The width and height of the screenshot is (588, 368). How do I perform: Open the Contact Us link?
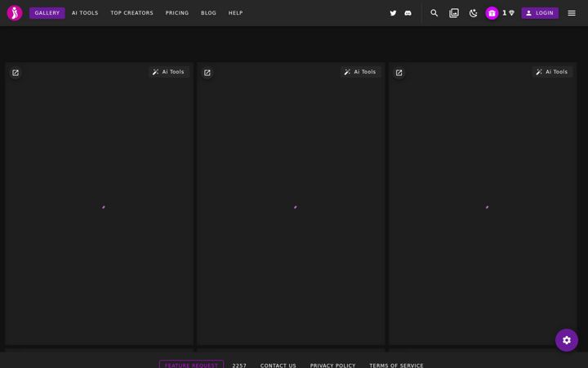278,366
